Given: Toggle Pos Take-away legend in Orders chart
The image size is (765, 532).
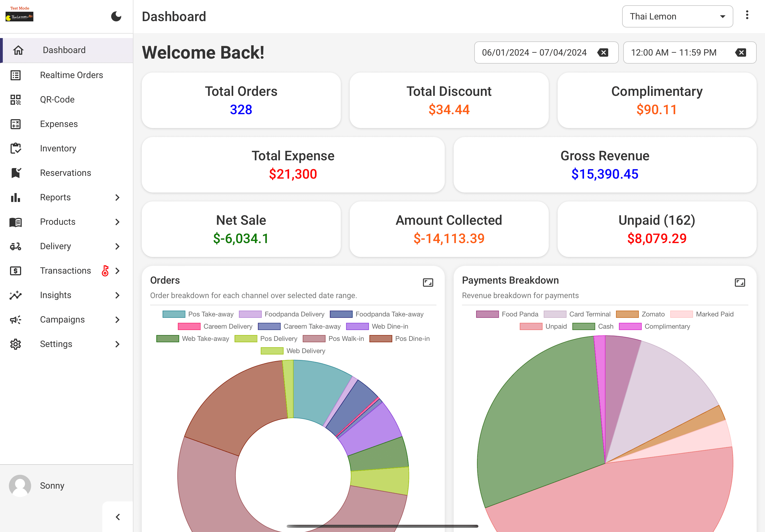Looking at the screenshot, I should tap(198, 314).
